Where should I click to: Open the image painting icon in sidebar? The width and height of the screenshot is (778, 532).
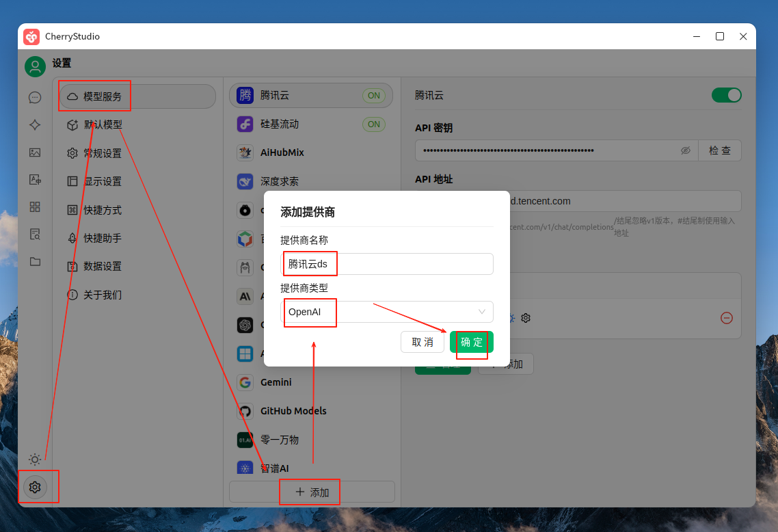tap(35, 152)
